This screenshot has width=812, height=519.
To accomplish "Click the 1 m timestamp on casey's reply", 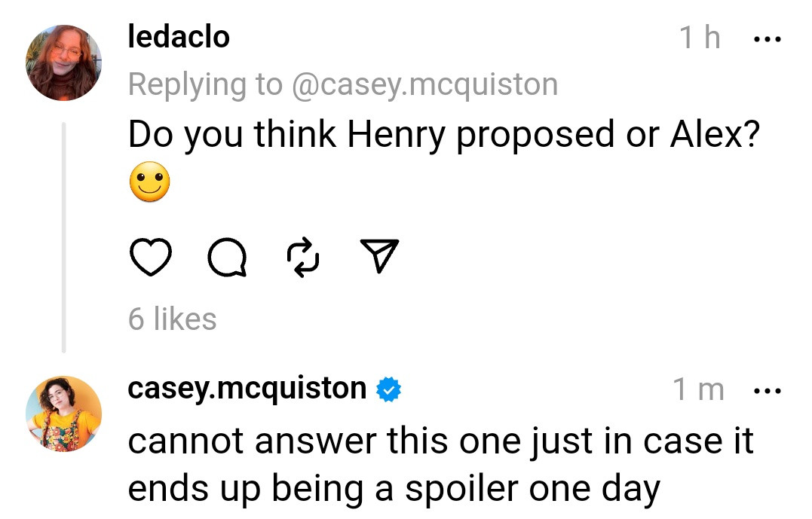I will tap(698, 390).
